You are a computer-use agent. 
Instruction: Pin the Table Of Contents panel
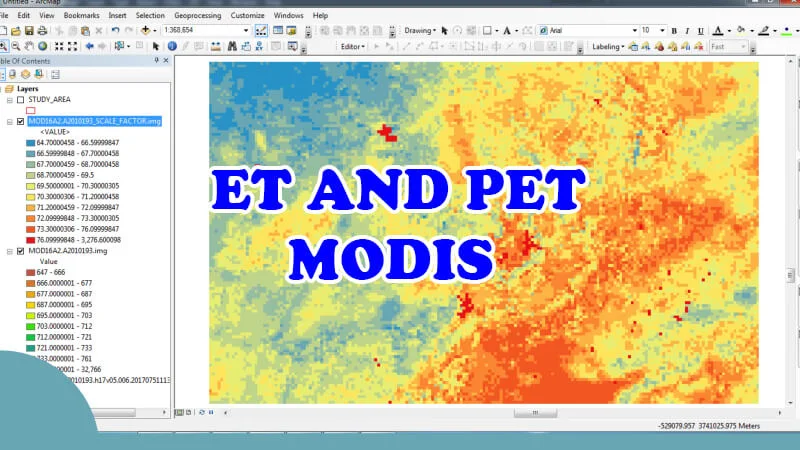pos(157,60)
